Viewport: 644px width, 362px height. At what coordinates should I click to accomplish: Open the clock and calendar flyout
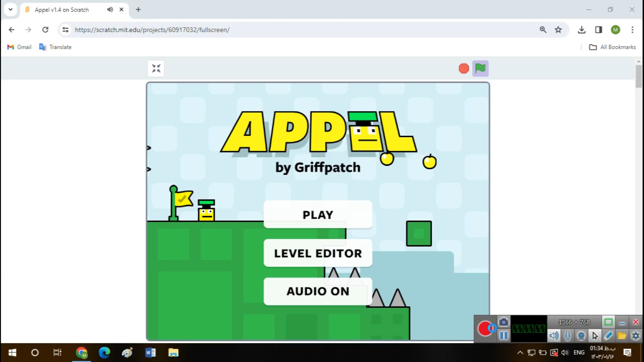603,353
